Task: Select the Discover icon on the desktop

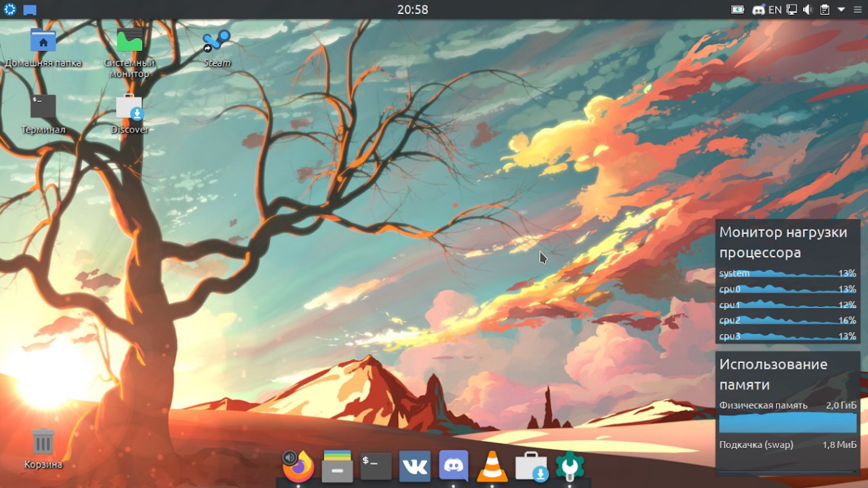Action: coord(130,113)
